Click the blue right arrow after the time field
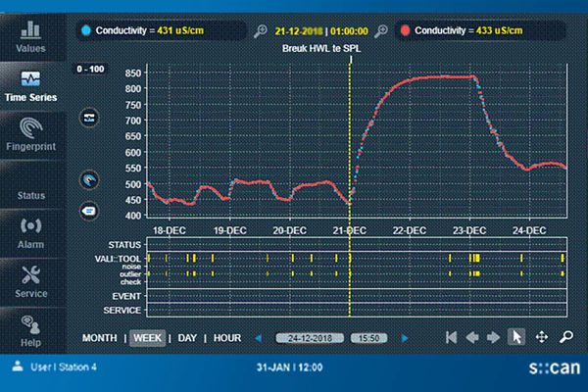Viewport: 588px width, 392px height. [405, 338]
